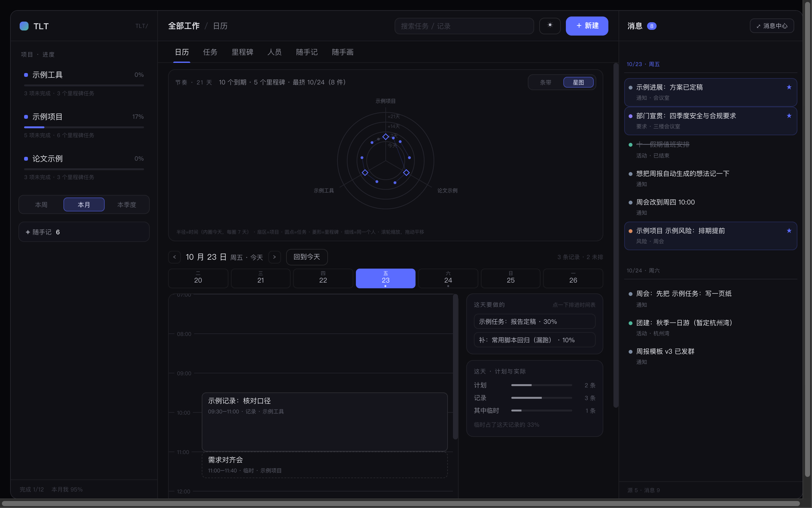Click the 回到今天 button
812x508 pixels.
tap(307, 257)
